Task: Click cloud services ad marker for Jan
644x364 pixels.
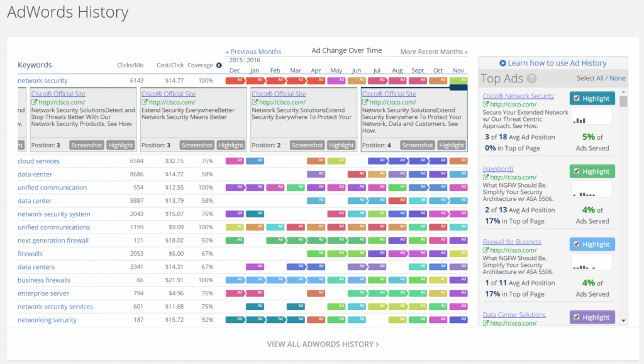Action: (x=255, y=161)
